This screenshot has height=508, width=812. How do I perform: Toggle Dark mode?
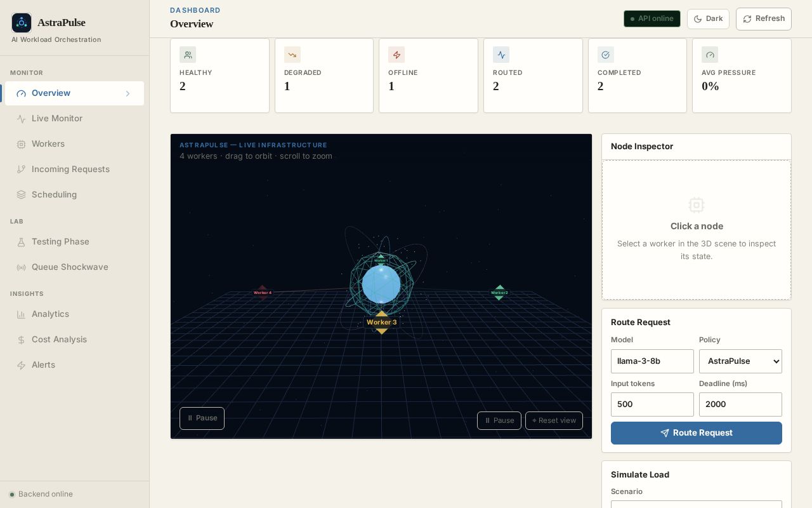coord(708,19)
